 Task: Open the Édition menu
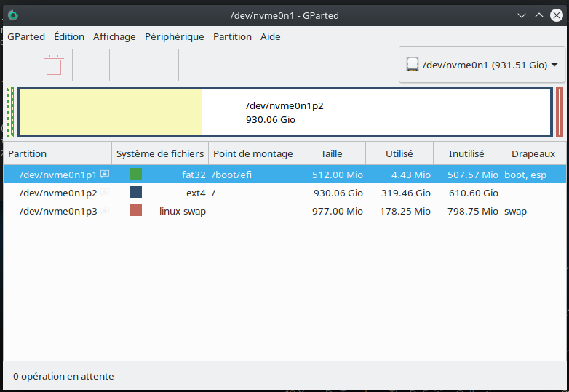tap(69, 36)
